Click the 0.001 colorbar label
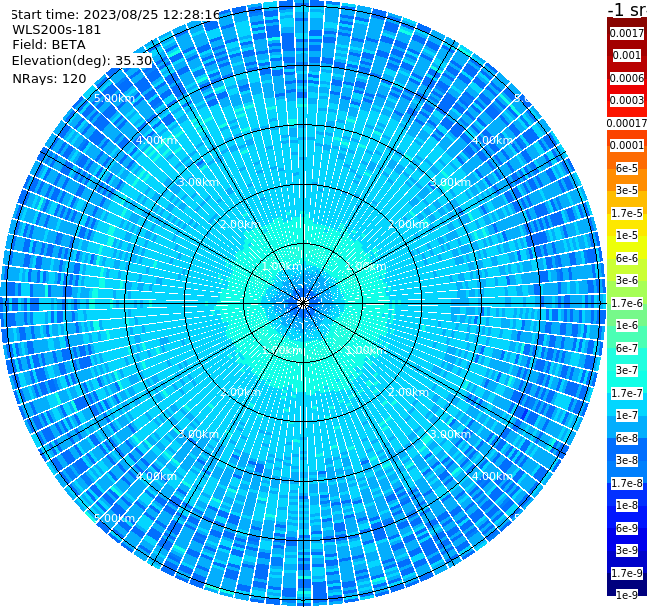This screenshot has height=607, width=647. (x=627, y=55)
